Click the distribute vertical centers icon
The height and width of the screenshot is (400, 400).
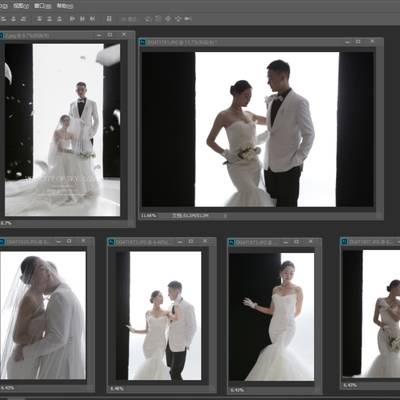[x=49, y=19]
